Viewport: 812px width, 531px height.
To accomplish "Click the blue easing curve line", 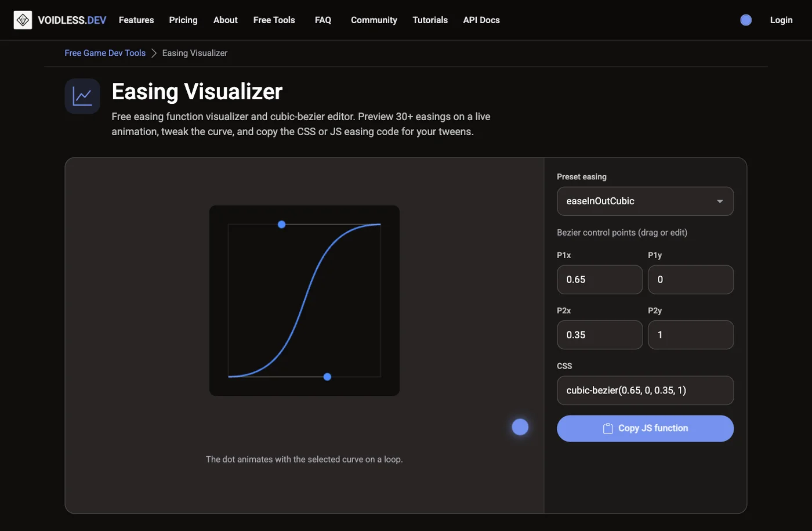I will [304, 301].
